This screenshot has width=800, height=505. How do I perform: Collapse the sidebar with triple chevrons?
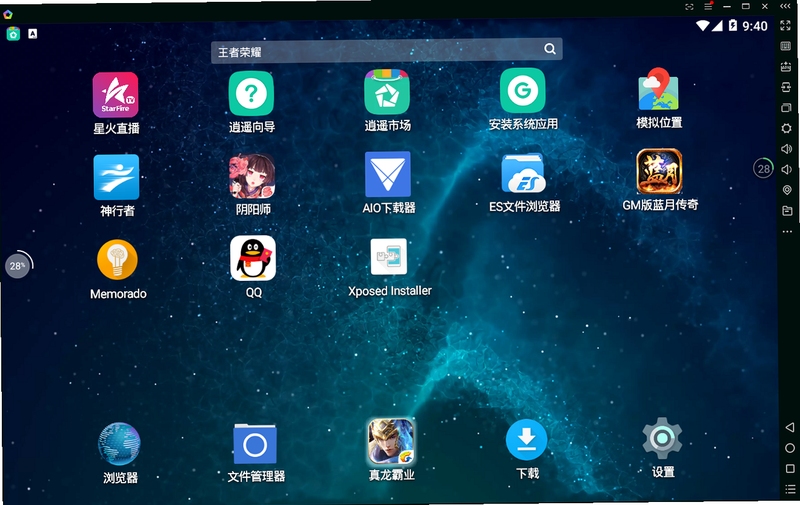point(785,6)
